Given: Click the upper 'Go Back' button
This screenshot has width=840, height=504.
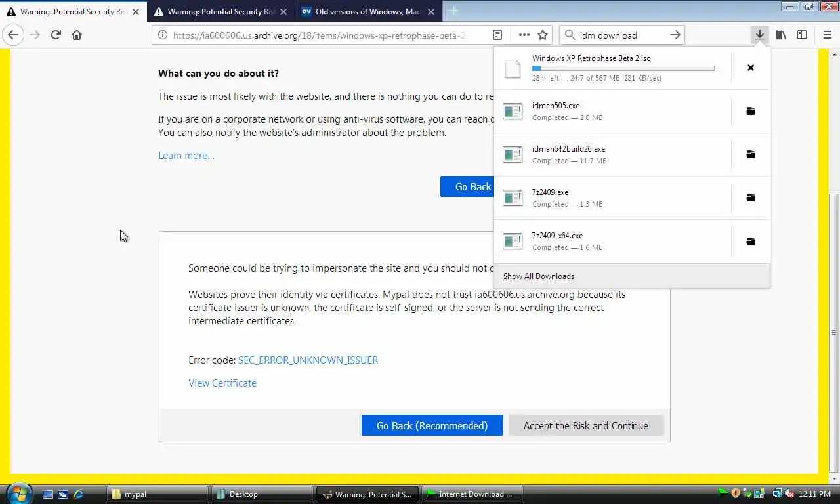Looking at the screenshot, I should tap(467, 187).
